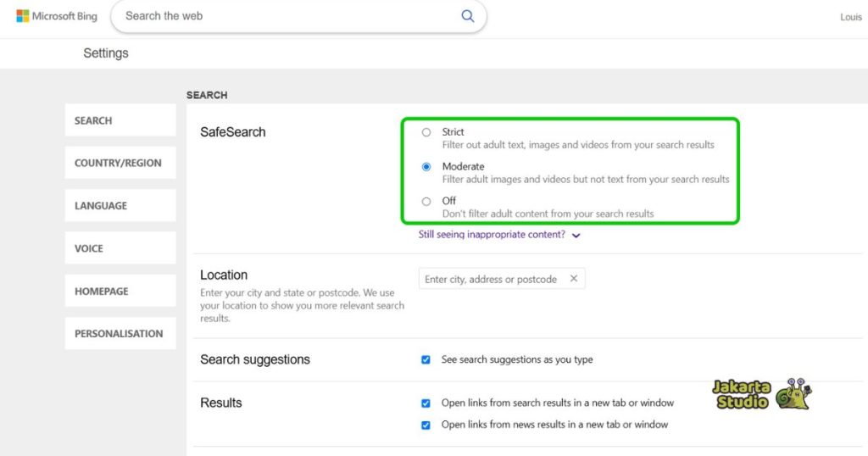Open the Country/Region settings section
Screen dimensions: 868x456
120,163
